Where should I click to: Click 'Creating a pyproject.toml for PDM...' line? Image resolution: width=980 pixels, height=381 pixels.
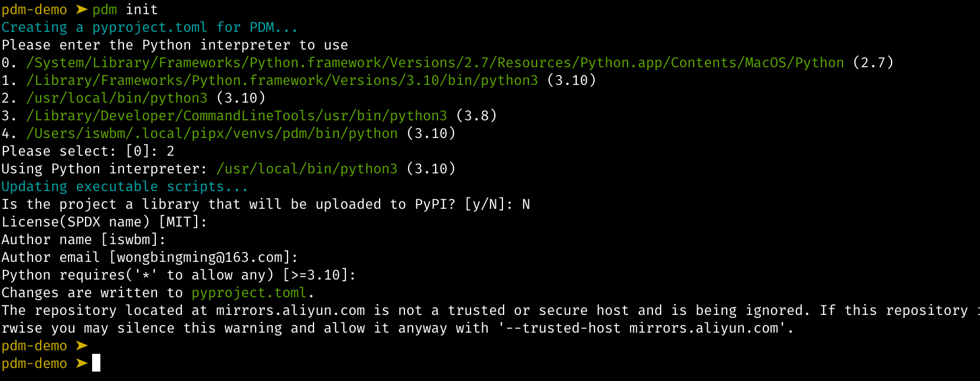[x=149, y=28]
